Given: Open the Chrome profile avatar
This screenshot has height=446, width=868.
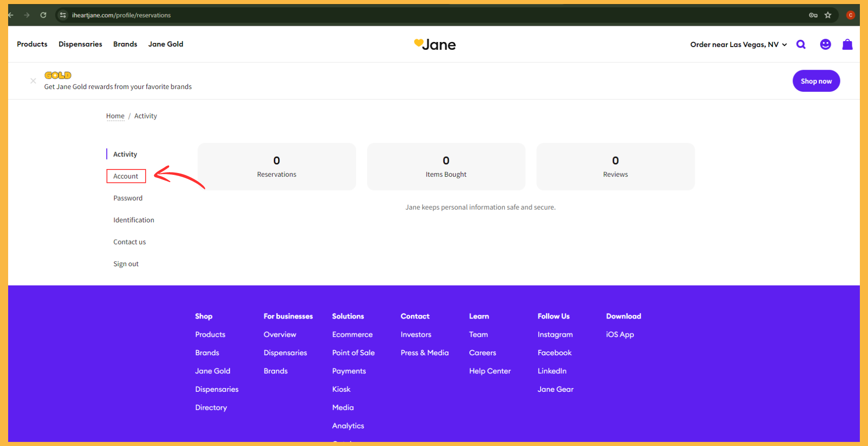Looking at the screenshot, I should click(x=850, y=15).
